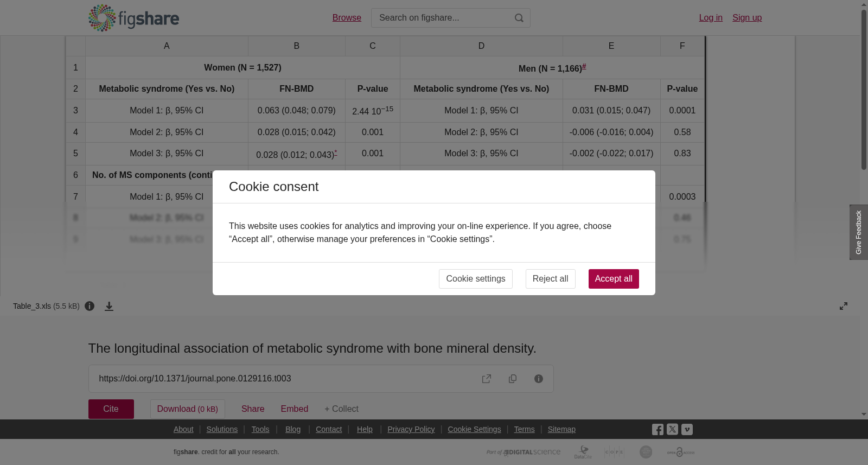868x465 pixels.
Task: Expand the file viewer to fullscreen
Action: click(844, 306)
